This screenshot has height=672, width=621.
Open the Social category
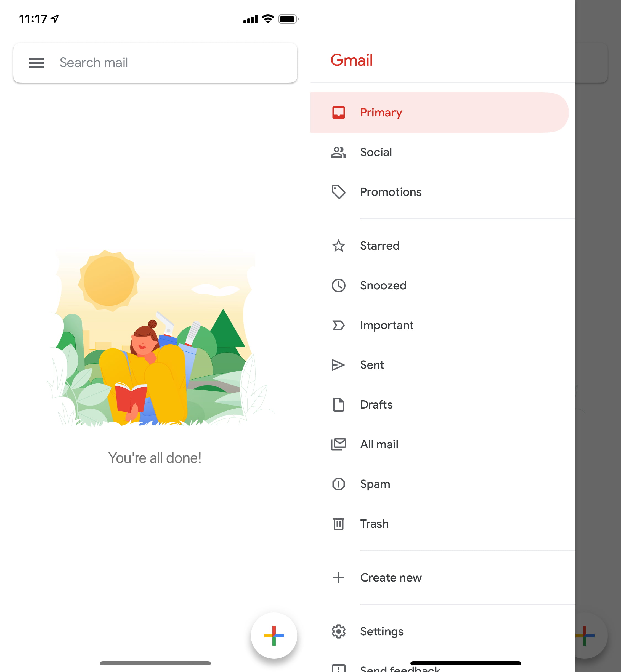click(x=376, y=152)
